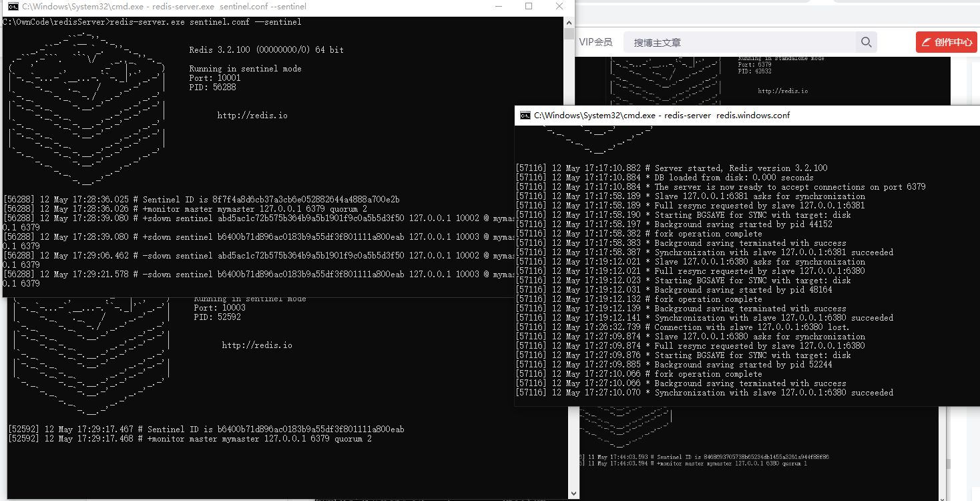This screenshot has width=980, height=501.
Task: Click the cmd icon on redis.windows.conf window title bar
Action: click(524, 115)
